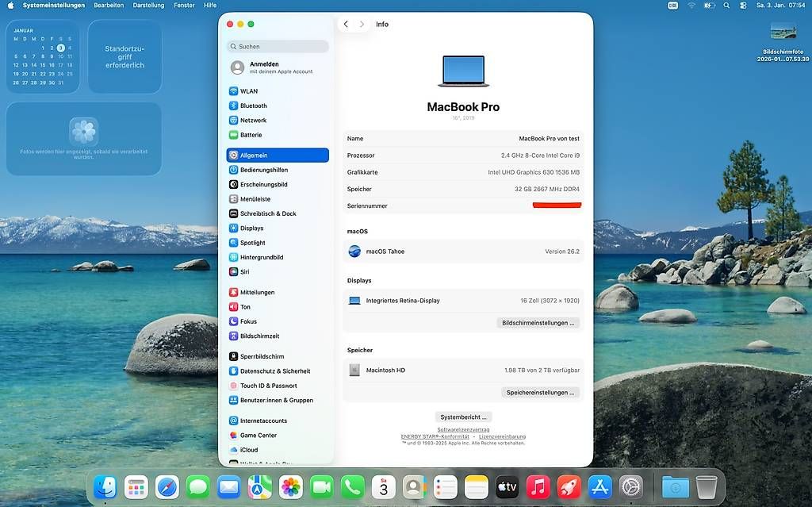Open ENERGY STAR-Konformität link
The image size is (812, 507).
point(435,436)
